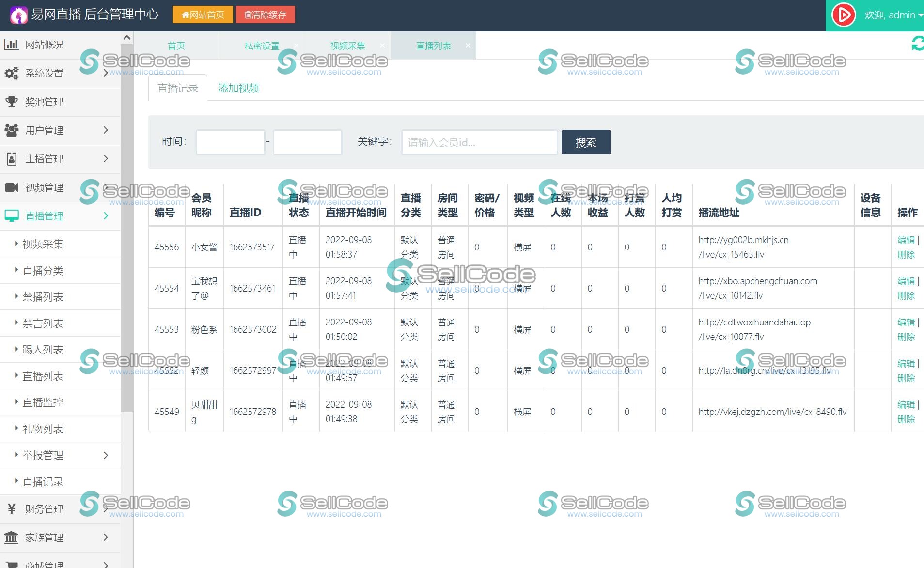924x568 pixels.
Task: Open the 添加视频 sub-tab
Action: [238, 88]
